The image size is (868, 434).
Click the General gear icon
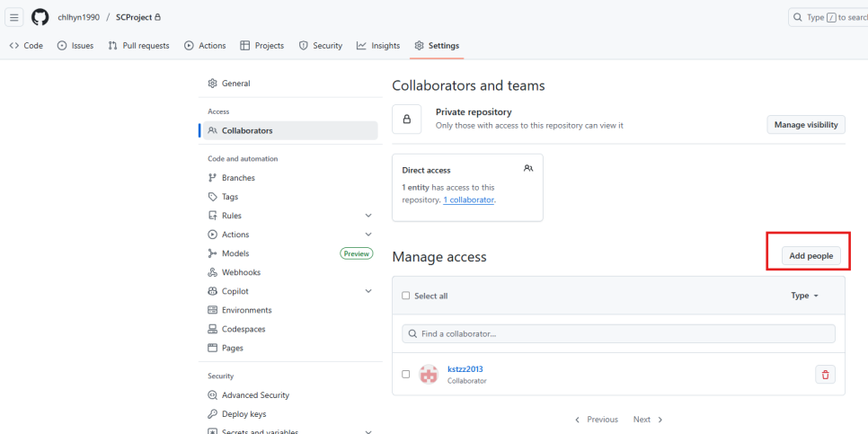[213, 84]
